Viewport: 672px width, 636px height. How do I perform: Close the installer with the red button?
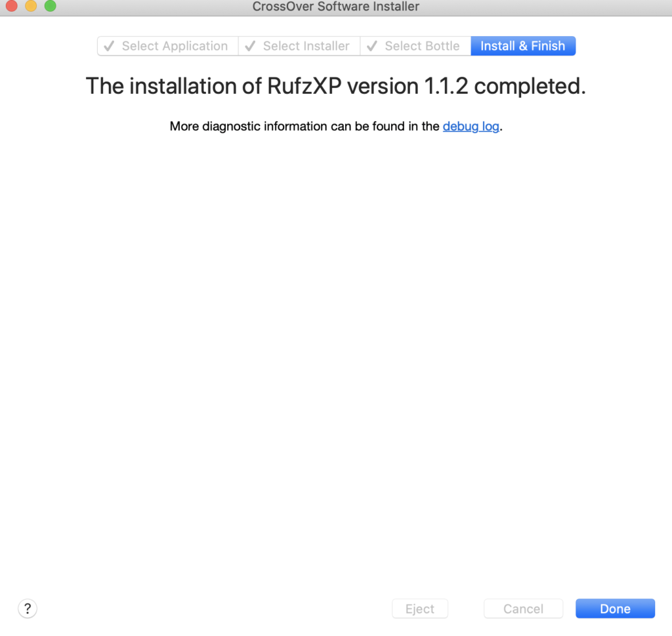click(x=11, y=7)
